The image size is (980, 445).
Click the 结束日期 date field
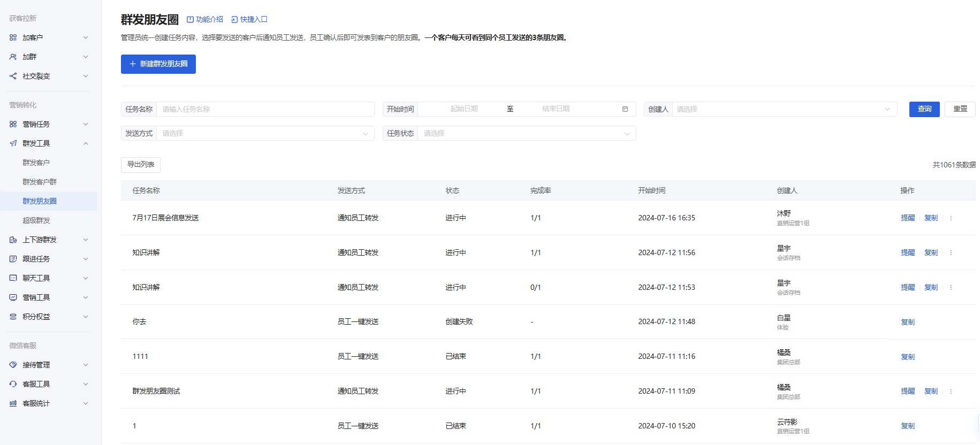pyautogui.click(x=556, y=109)
